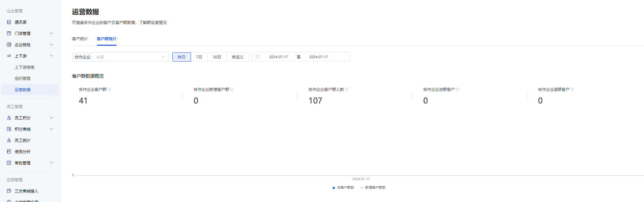This screenshot has width=644, height=202.
Task: Click the 通讯录 contacts icon
Action: point(9,22)
